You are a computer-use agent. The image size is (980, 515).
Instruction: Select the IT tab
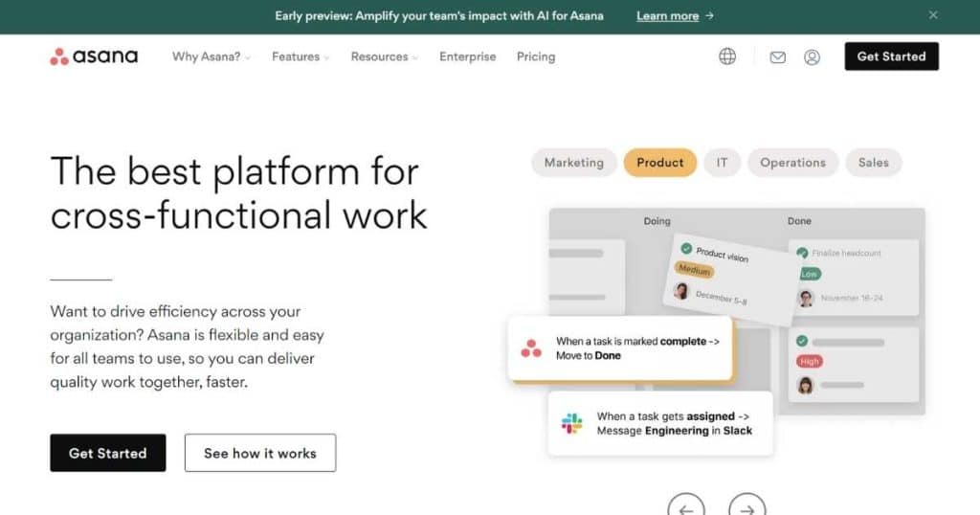point(722,163)
